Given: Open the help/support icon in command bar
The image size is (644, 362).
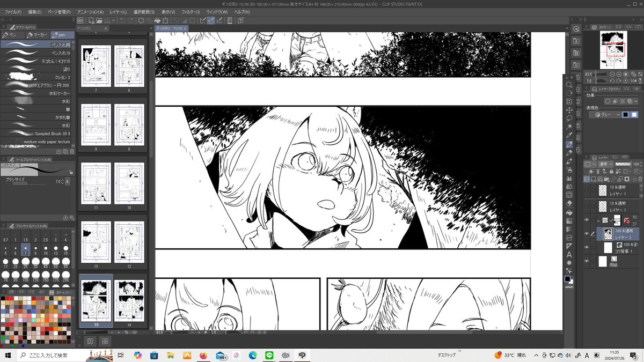Looking at the screenshot, I should pos(240,20).
